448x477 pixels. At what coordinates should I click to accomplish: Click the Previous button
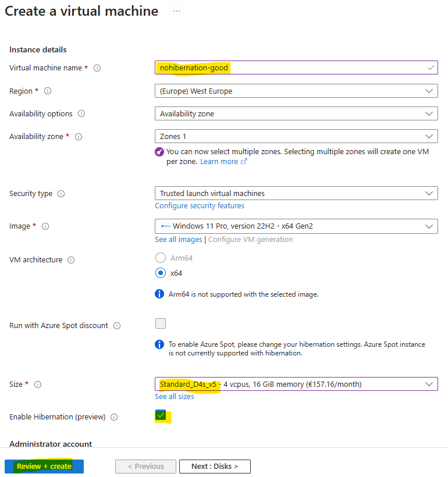click(146, 467)
